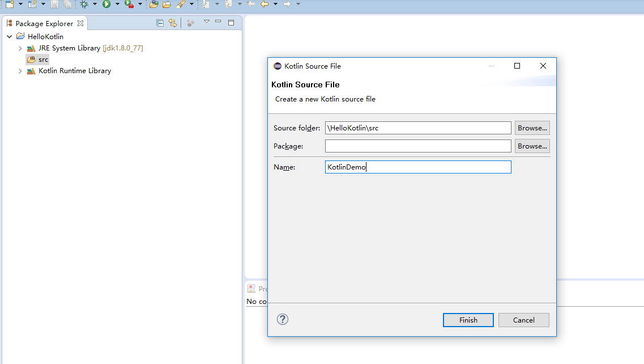Image resolution: width=644 pixels, height=364 pixels.
Task: Open the Back navigation history dropdown
Action: 276,4
